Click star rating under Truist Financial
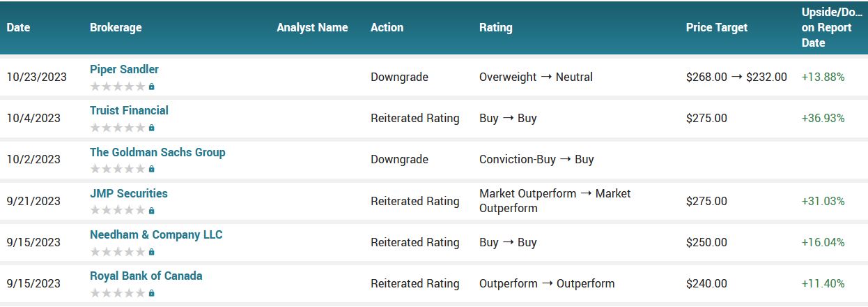 [x=118, y=128]
